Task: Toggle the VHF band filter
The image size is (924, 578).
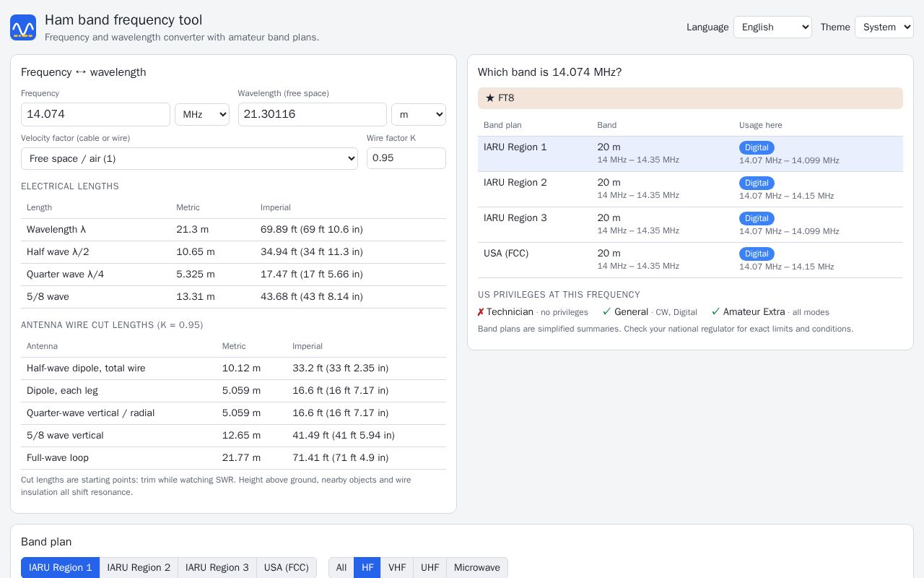Action: [x=397, y=567]
